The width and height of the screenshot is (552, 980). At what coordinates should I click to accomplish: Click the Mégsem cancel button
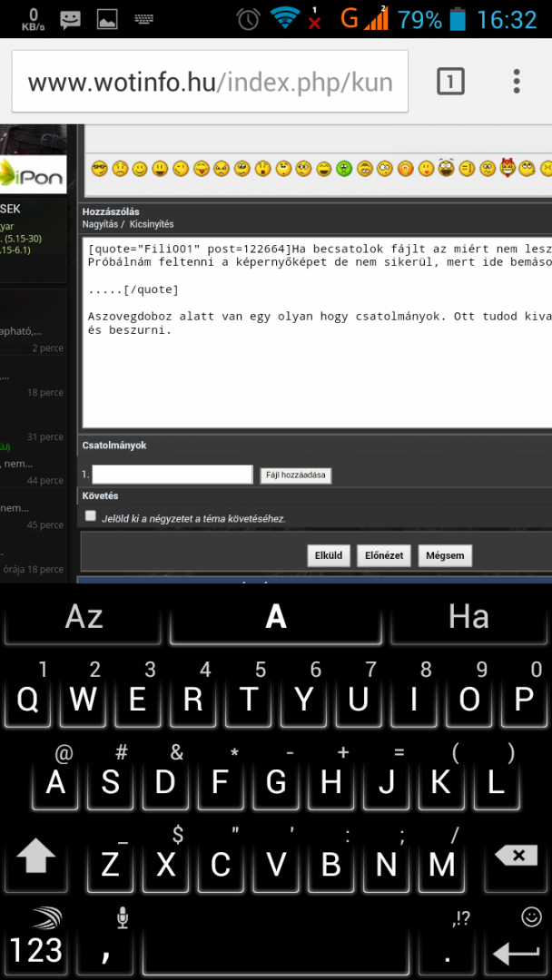coord(445,555)
